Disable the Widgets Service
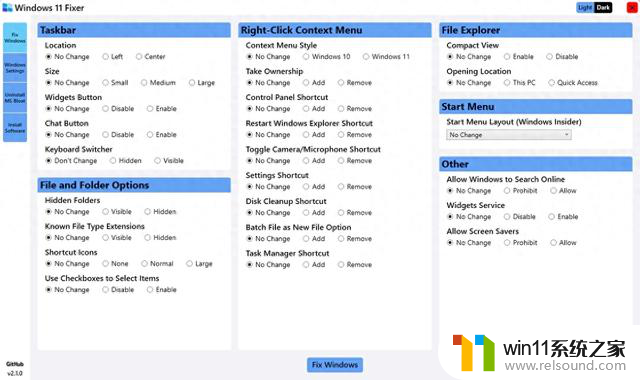Image resolution: width=640 pixels, height=380 pixels. click(x=520, y=216)
